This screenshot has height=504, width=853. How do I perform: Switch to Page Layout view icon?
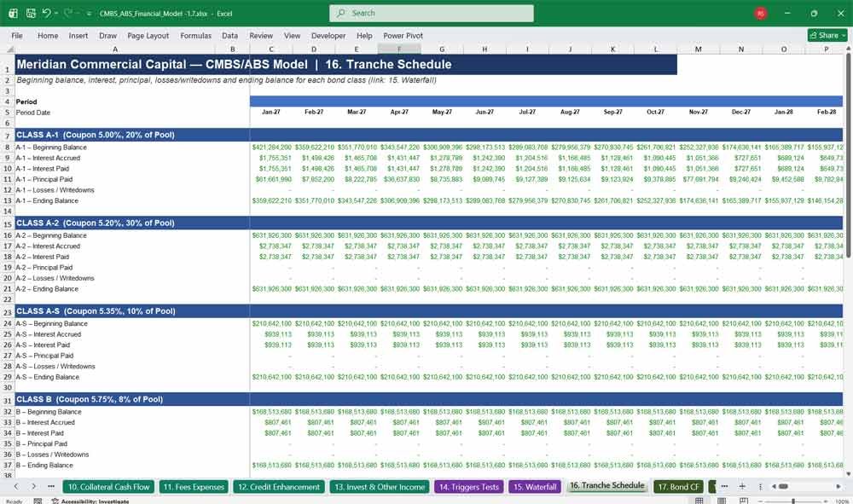[x=722, y=501]
